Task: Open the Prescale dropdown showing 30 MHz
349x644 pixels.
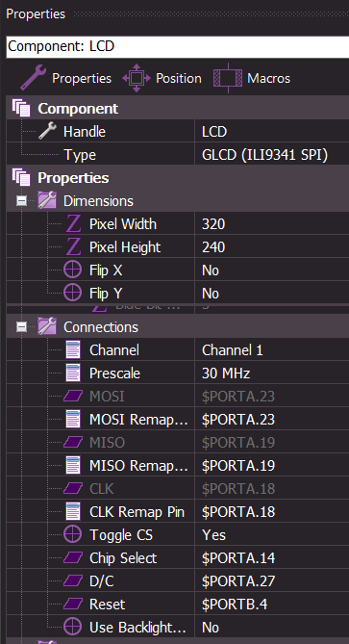Action: click(272, 374)
